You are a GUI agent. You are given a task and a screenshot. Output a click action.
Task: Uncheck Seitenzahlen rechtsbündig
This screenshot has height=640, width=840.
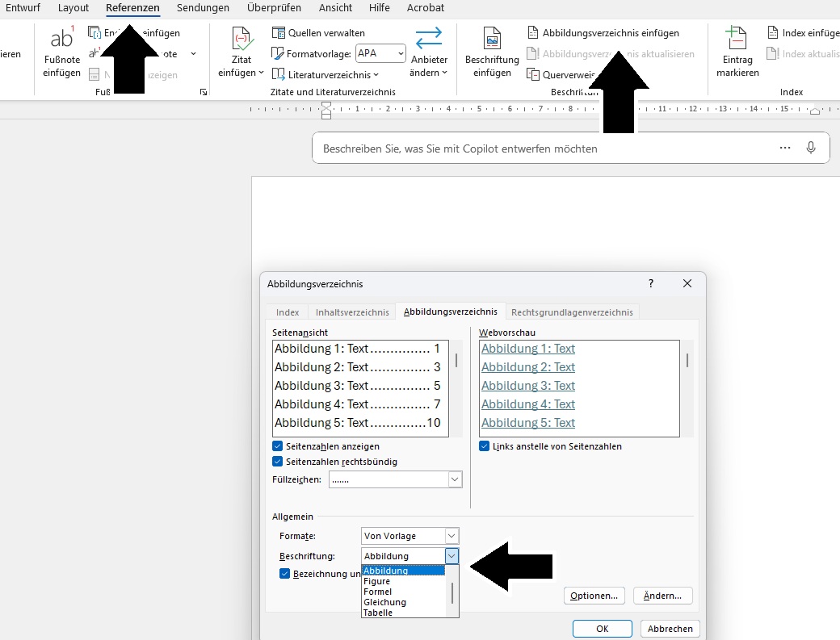pyautogui.click(x=278, y=462)
